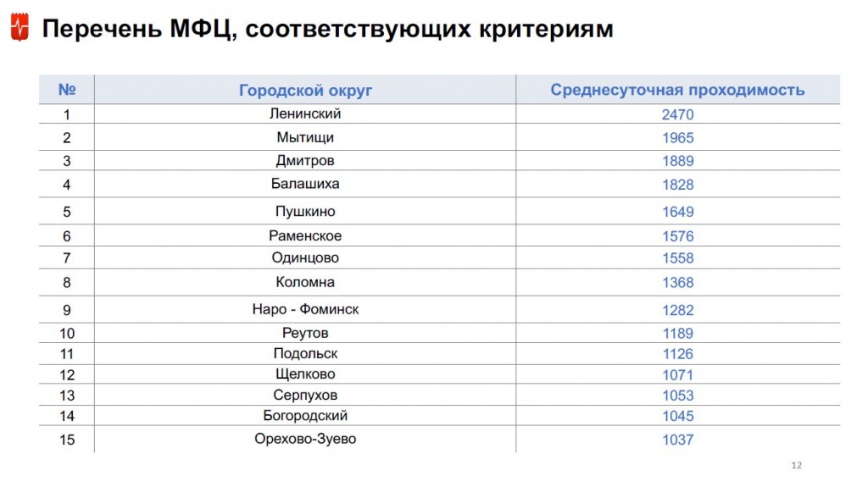Click the Орехово-Зуево district name

(x=305, y=439)
